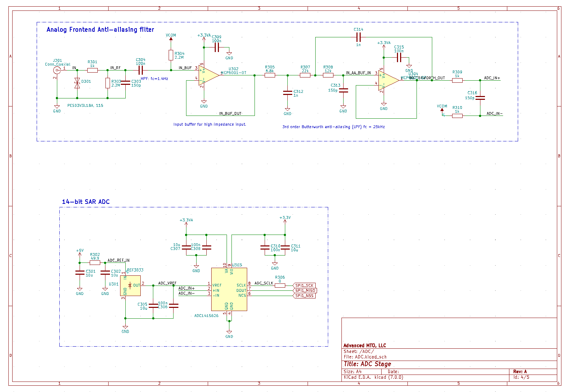This screenshot has width=567, height=392.
Task: Click capacitor C306 100n
Action: (174, 306)
